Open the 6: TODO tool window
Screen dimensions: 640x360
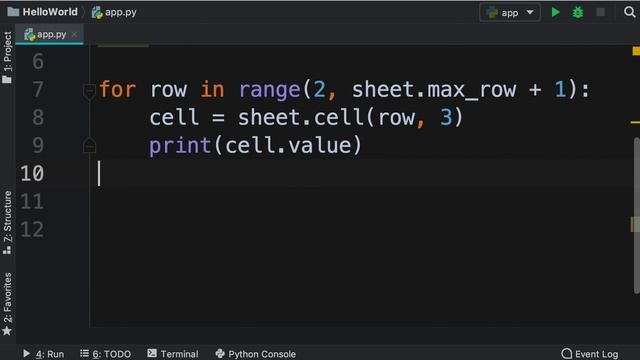click(106, 353)
